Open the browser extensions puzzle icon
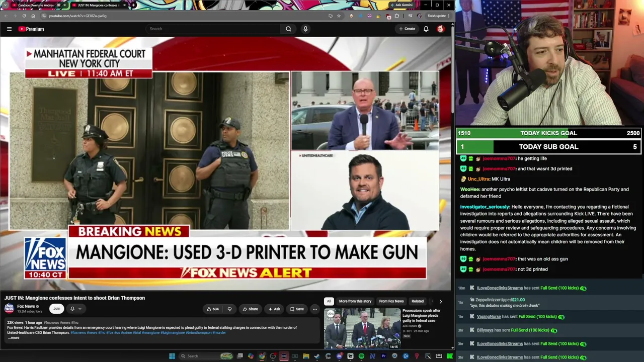This screenshot has width=644, height=362. 396,16
